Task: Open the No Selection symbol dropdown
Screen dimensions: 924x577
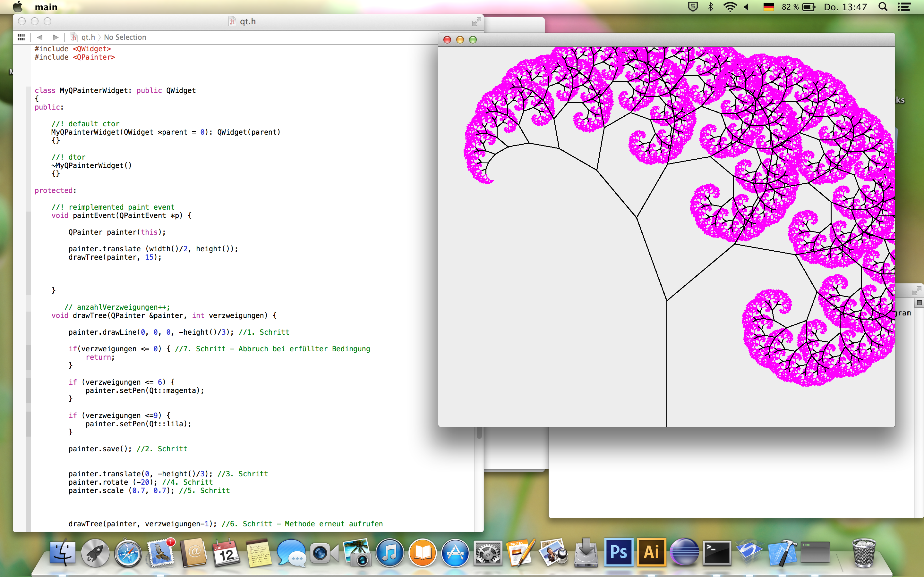Action: [125, 37]
